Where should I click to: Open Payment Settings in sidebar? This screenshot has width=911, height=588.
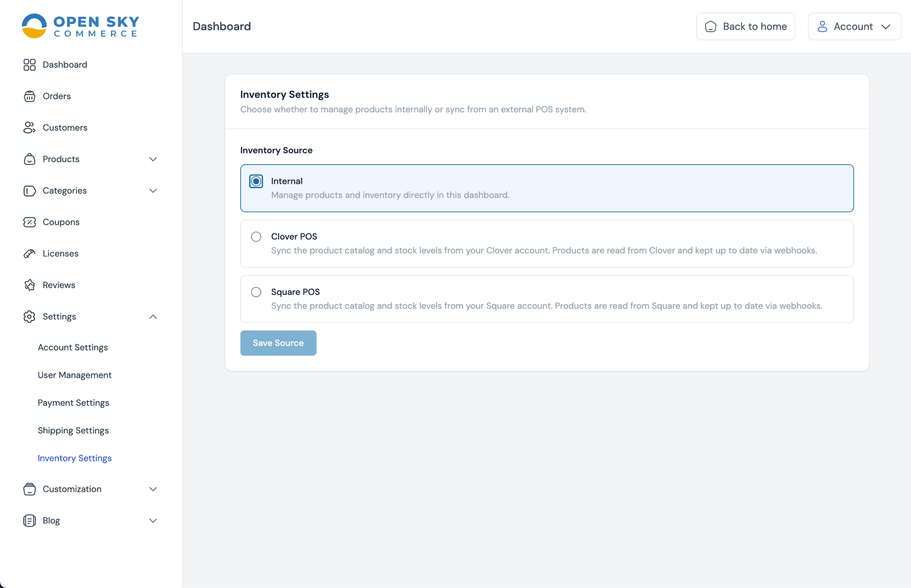[74, 403]
